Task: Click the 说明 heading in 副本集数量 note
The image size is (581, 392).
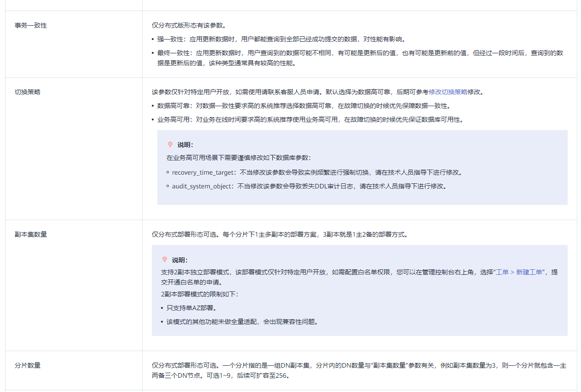Action: tap(180, 260)
